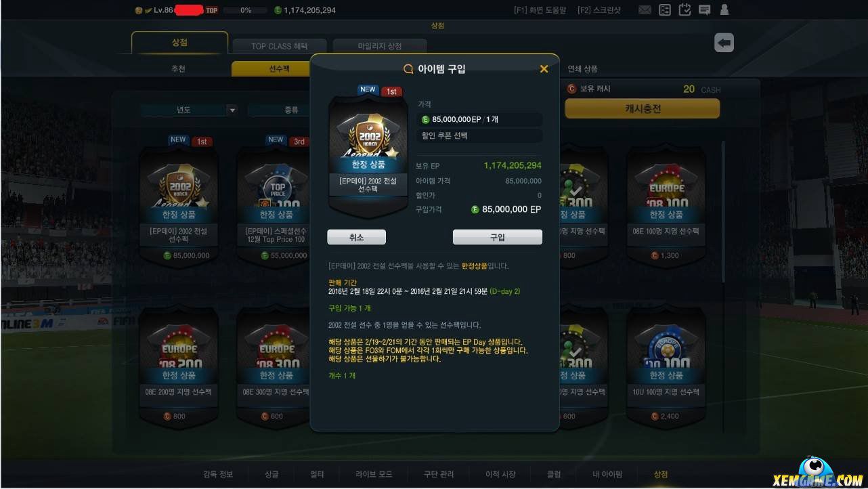Close the 아이템 구입 dialog
The width and height of the screenshot is (868, 489).
point(544,69)
